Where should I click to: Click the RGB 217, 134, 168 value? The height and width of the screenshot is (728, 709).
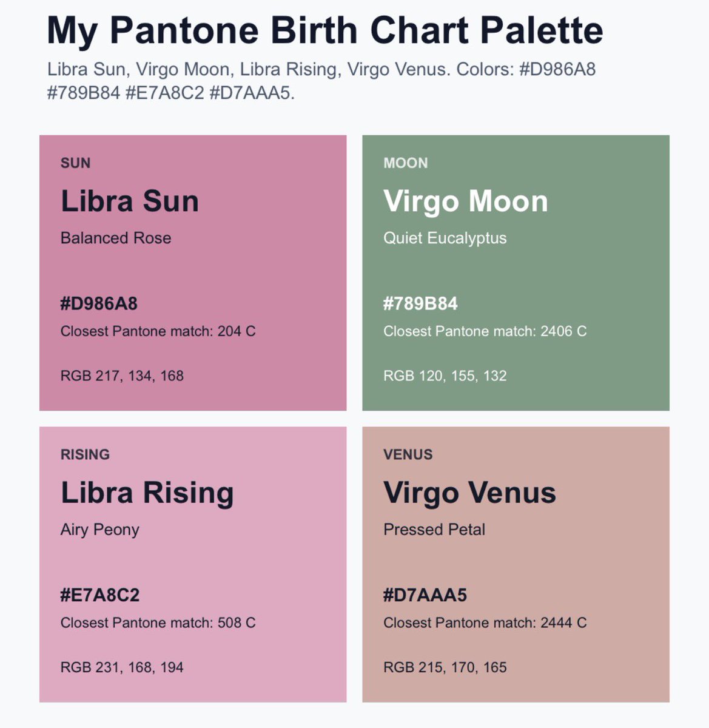click(x=122, y=376)
